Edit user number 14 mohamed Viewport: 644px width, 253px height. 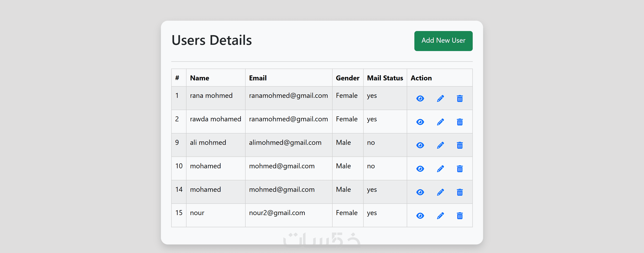440,192
